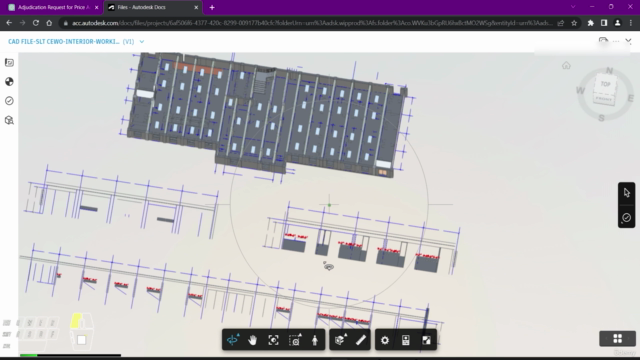Select the Files - Autodesk Docs tab
This screenshot has width=640, height=360.
click(x=153, y=7)
